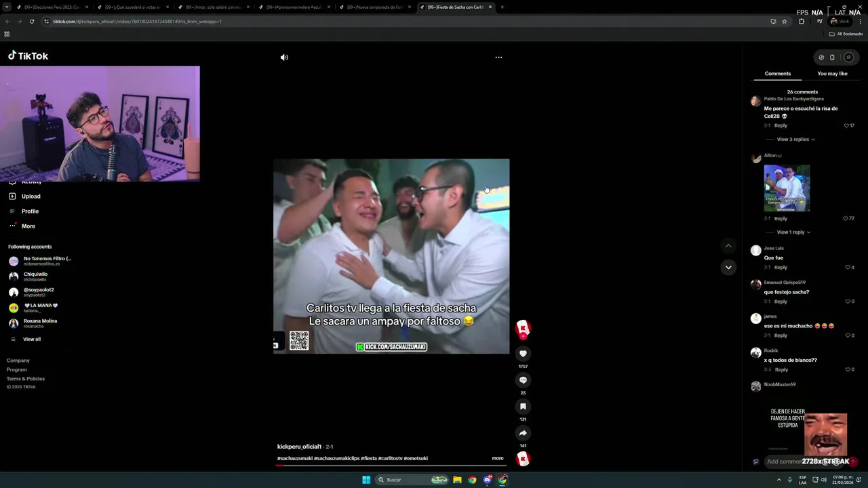
Task: Click the TikTok logo
Action: coord(28,56)
